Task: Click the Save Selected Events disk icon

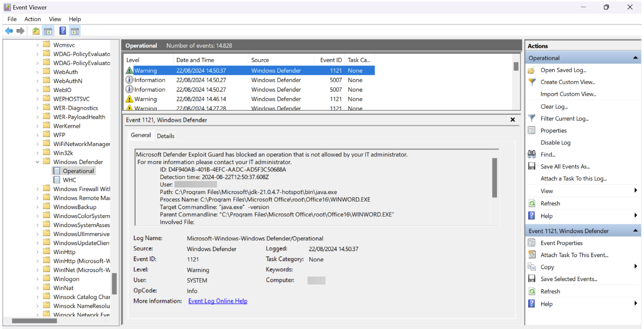Action: click(x=532, y=279)
